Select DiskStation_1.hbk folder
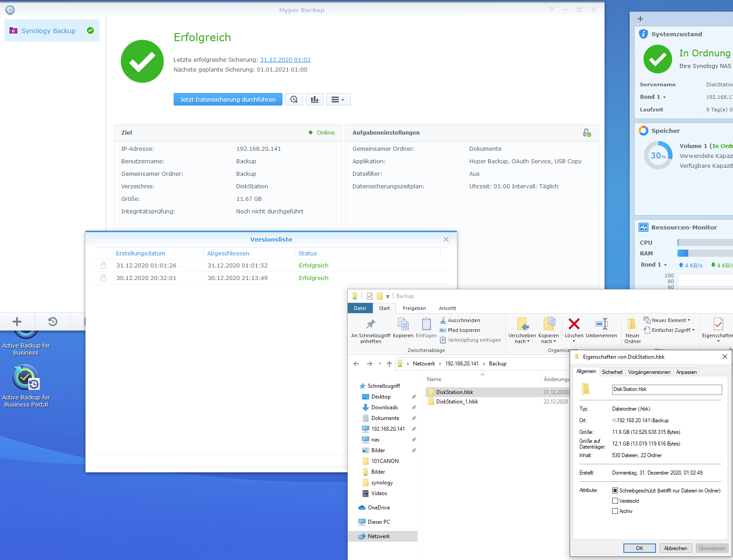733x560 pixels. (x=457, y=402)
